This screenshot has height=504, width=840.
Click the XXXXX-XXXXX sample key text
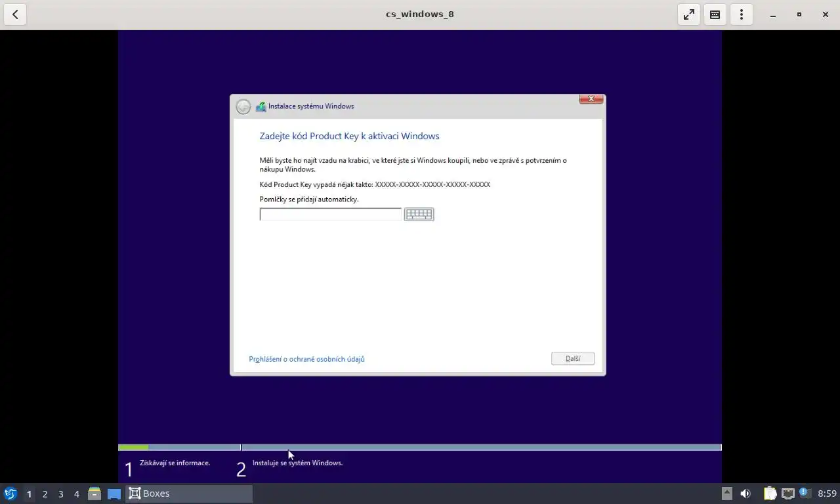[432, 184]
